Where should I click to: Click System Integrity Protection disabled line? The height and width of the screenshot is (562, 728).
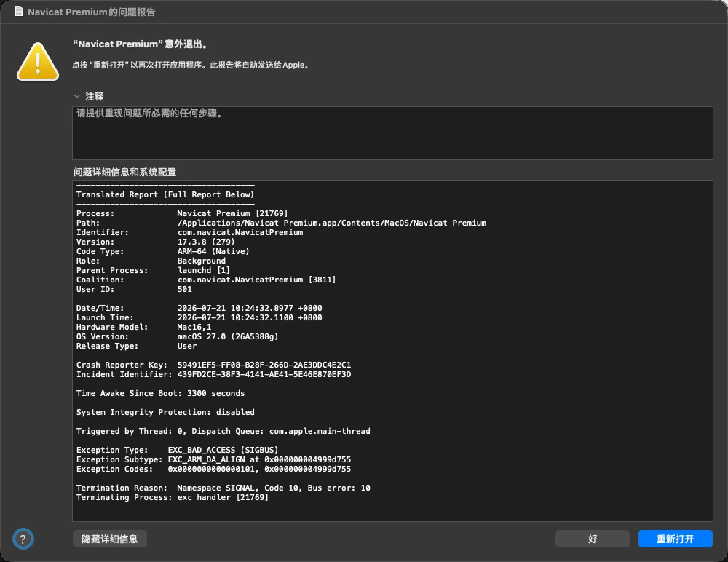(x=165, y=413)
